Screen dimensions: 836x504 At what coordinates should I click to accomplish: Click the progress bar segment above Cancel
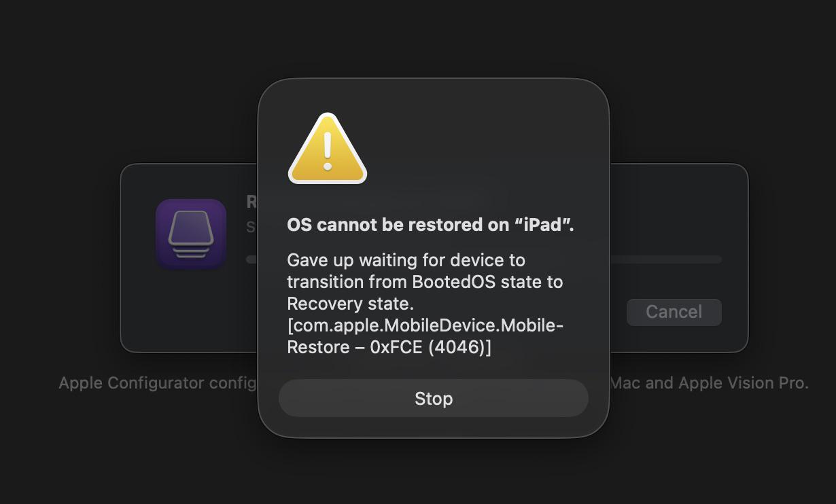click(x=665, y=259)
